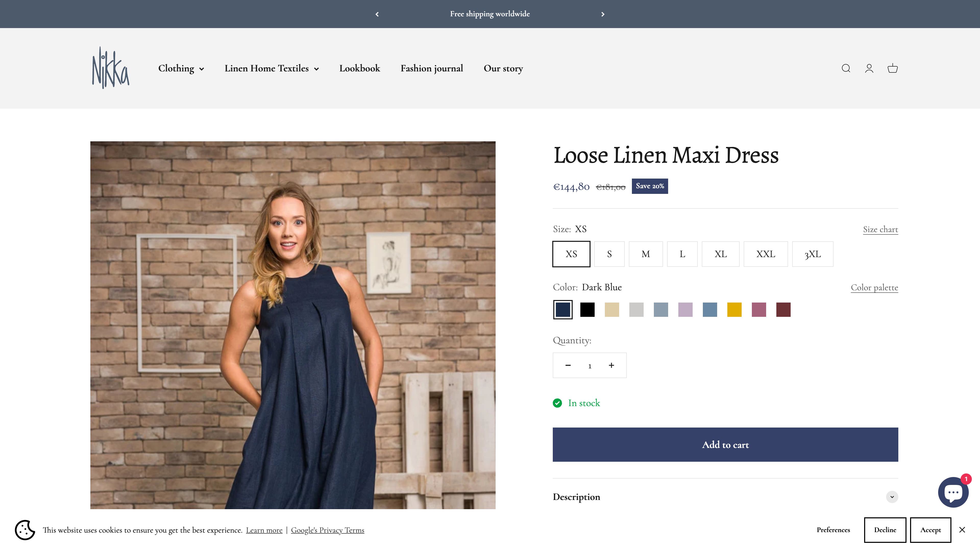Open the search icon in the header
980x551 pixels.
point(846,68)
